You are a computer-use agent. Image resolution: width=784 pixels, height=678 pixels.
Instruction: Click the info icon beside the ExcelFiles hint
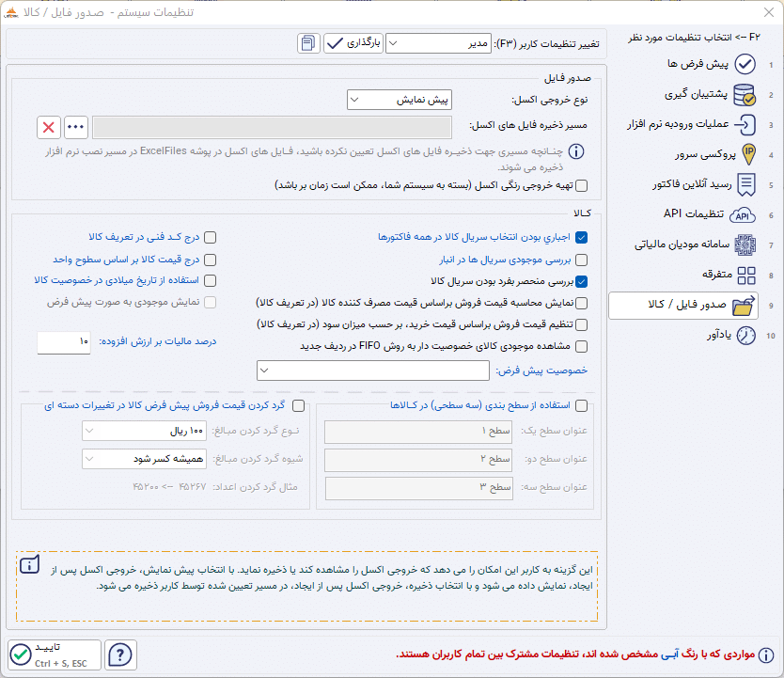576,151
